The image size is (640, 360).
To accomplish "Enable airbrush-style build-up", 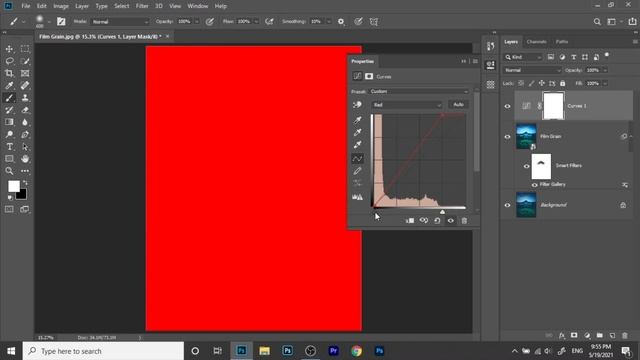I will tap(269, 22).
